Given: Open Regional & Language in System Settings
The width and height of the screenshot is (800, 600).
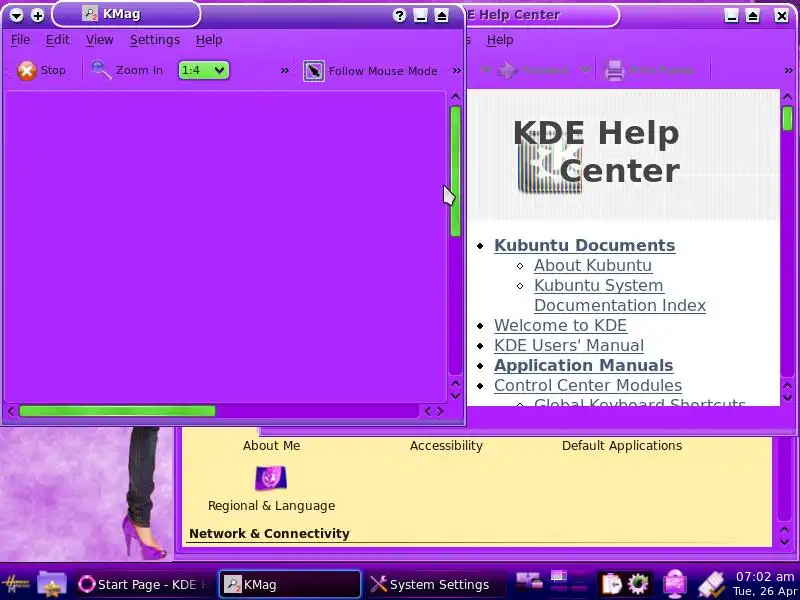Looking at the screenshot, I should tap(271, 489).
